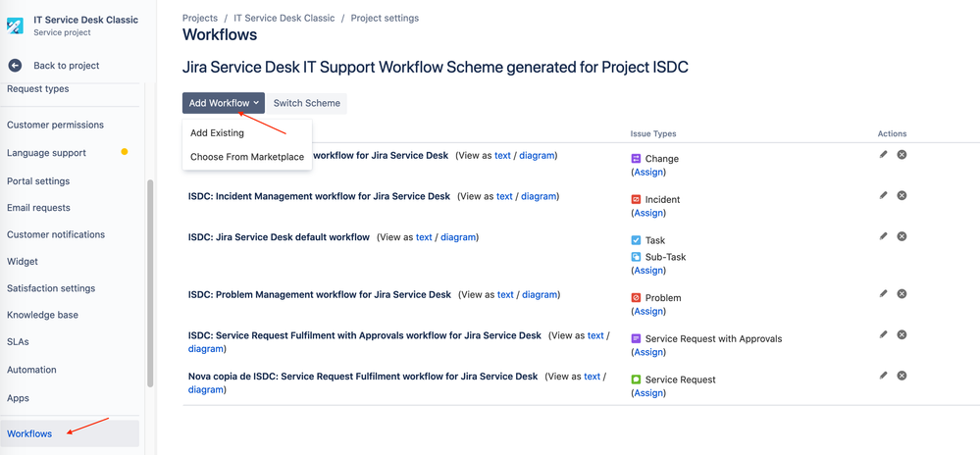View Service Request with Approvals workflow as text
This screenshot has width=980, height=455.
[x=595, y=335]
